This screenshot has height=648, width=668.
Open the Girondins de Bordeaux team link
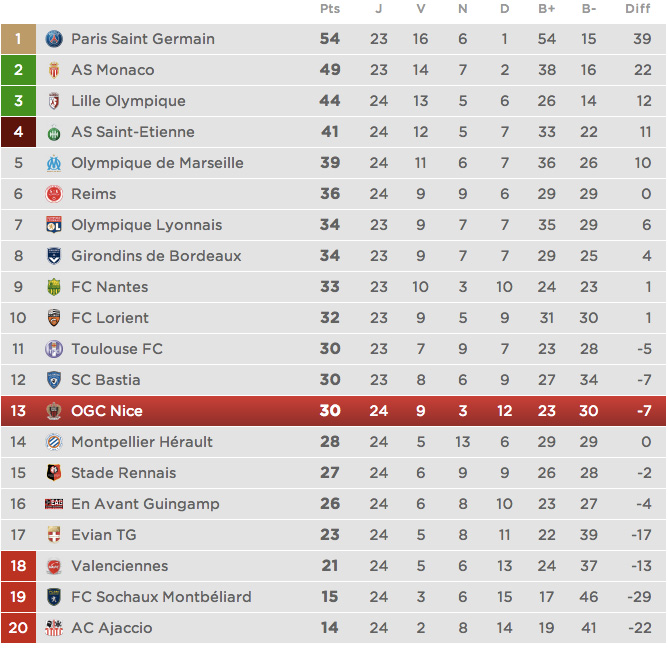point(156,256)
